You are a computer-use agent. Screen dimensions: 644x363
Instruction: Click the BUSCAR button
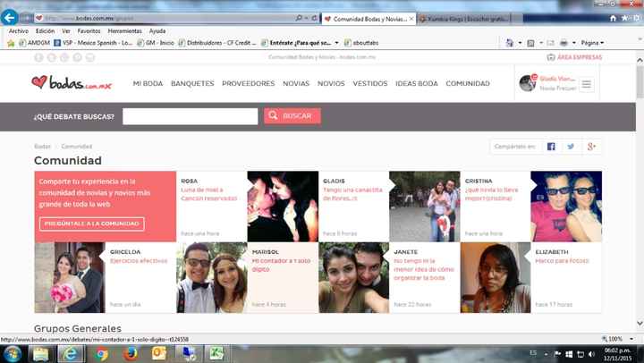click(292, 116)
